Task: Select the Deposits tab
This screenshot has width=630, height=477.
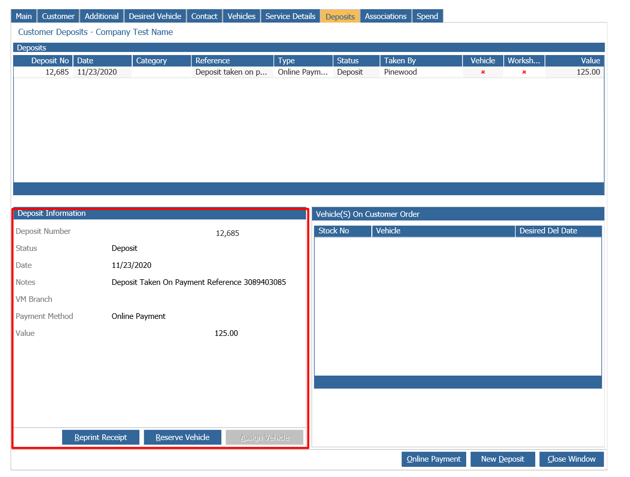Action: 340,16
